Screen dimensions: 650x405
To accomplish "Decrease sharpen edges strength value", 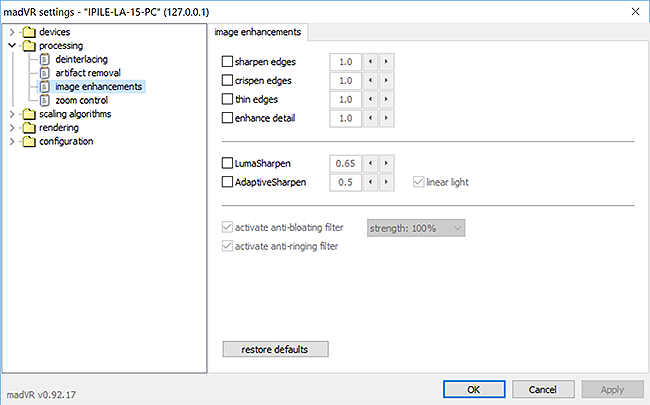I will [x=370, y=62].
